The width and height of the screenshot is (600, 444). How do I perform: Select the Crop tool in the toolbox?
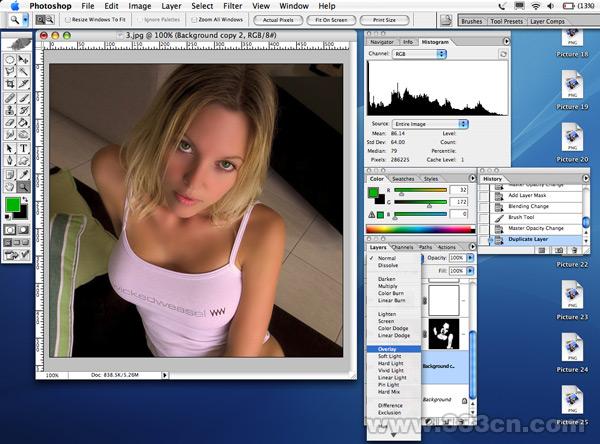click(x=10, y=86)
